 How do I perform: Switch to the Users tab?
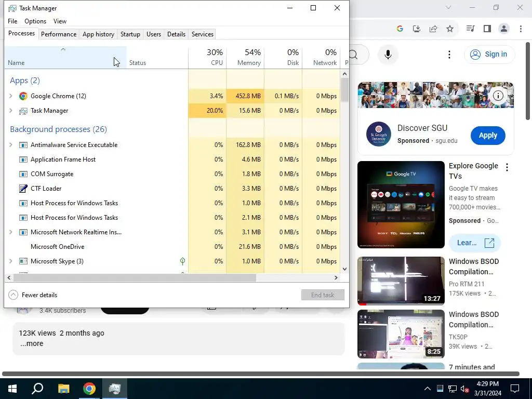[x=154, y=34]
